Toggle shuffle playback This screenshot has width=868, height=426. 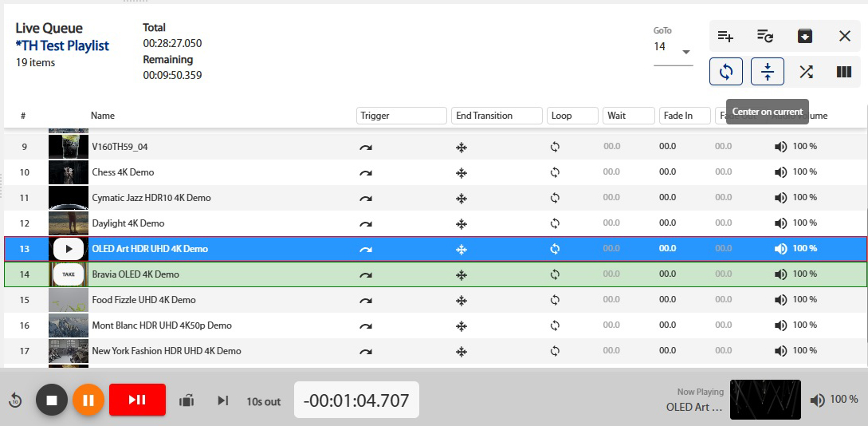coord(806,72)
